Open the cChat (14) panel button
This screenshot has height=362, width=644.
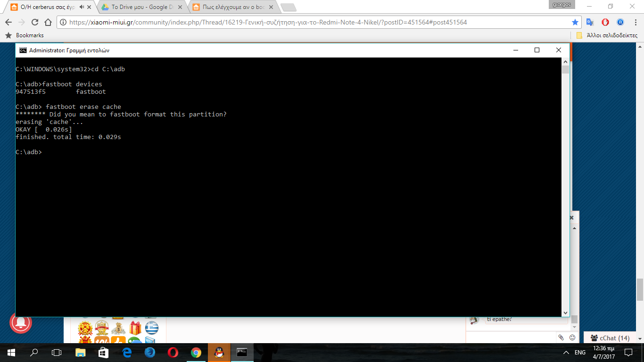[x=610, y=338]
